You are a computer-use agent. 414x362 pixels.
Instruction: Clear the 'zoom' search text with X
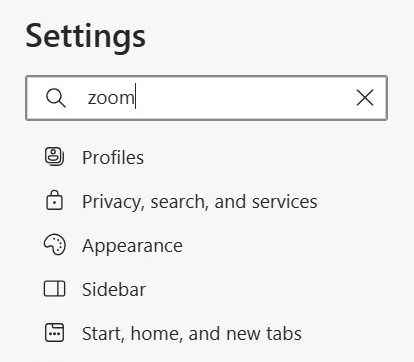[365, 98]
